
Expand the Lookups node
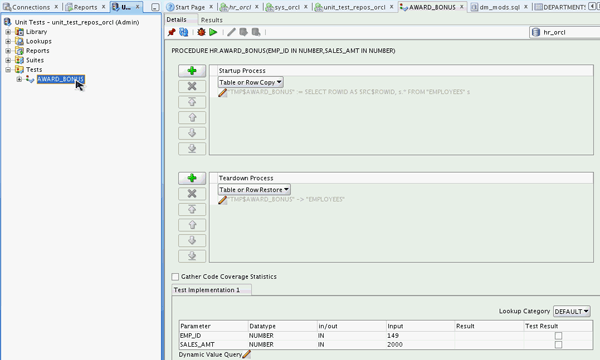[x=8, y=41]
